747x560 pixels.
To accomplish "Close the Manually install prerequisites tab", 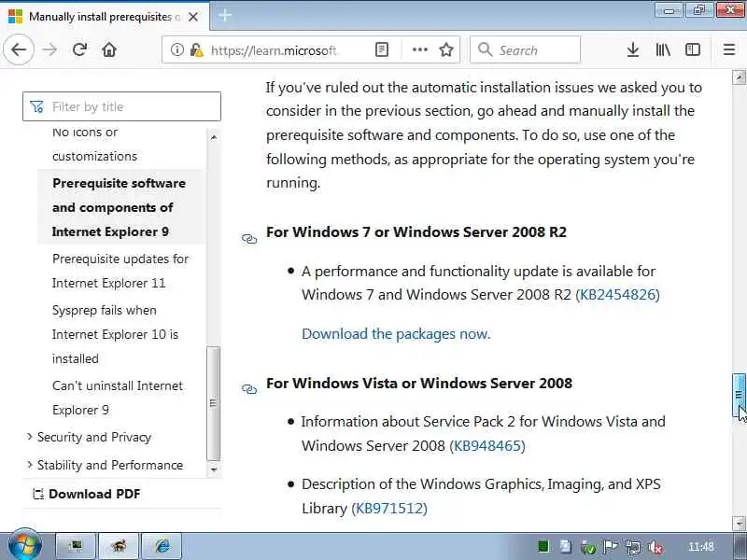I will [x=193, y=17].
